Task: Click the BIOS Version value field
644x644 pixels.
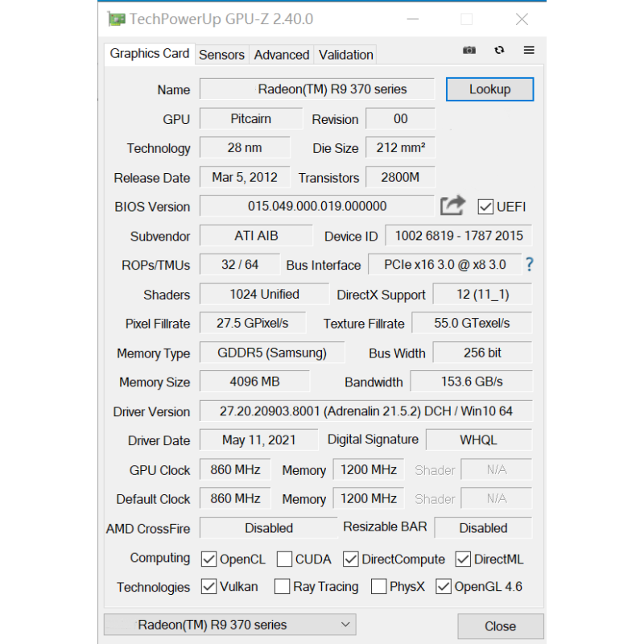Action: pos(317,206)
